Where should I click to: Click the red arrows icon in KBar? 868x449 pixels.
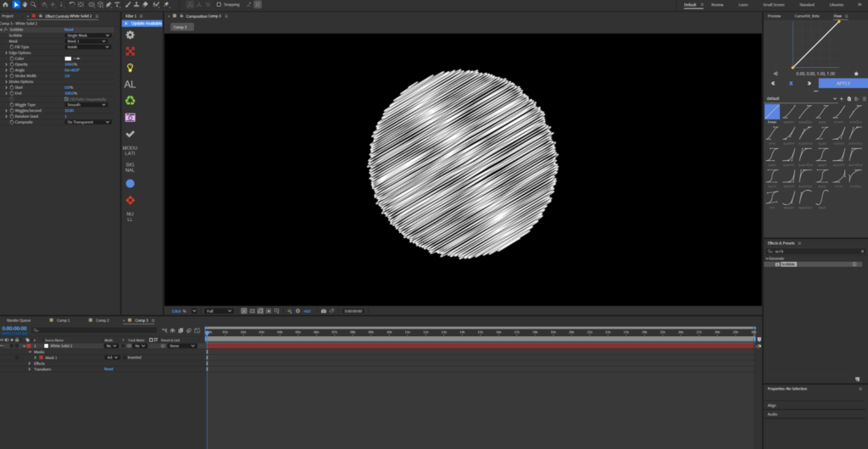tap(130, 52)
